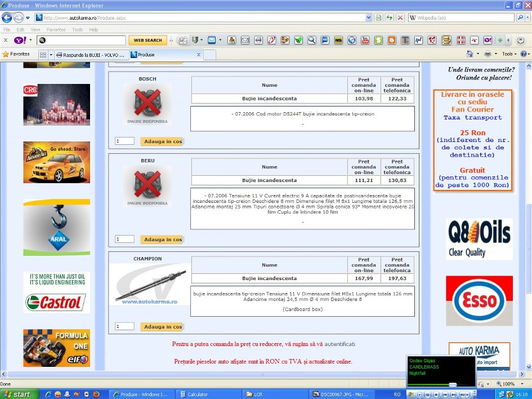The width and height of the screenshot is (532, 399).
Task: Click the 'autentificati' login link
Action: (x=339, y=344)
